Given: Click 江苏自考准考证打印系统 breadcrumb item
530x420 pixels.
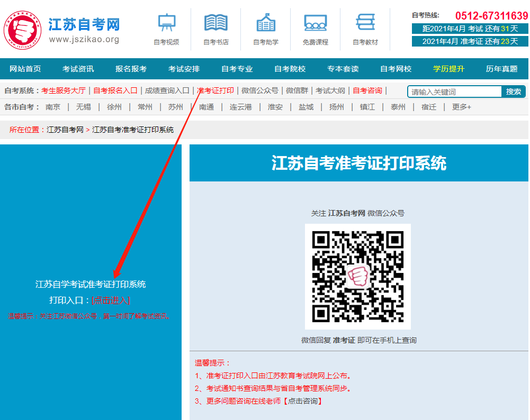Looking at the screenshot, I should tap(133, 130).
